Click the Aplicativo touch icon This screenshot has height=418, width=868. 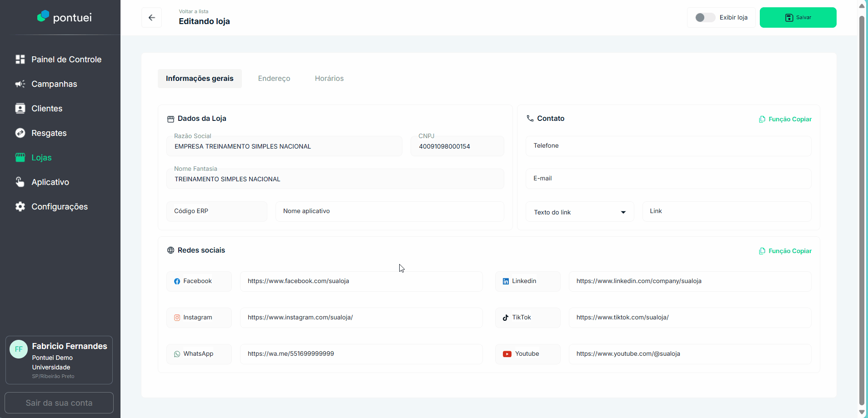click(x=20, y=182)
